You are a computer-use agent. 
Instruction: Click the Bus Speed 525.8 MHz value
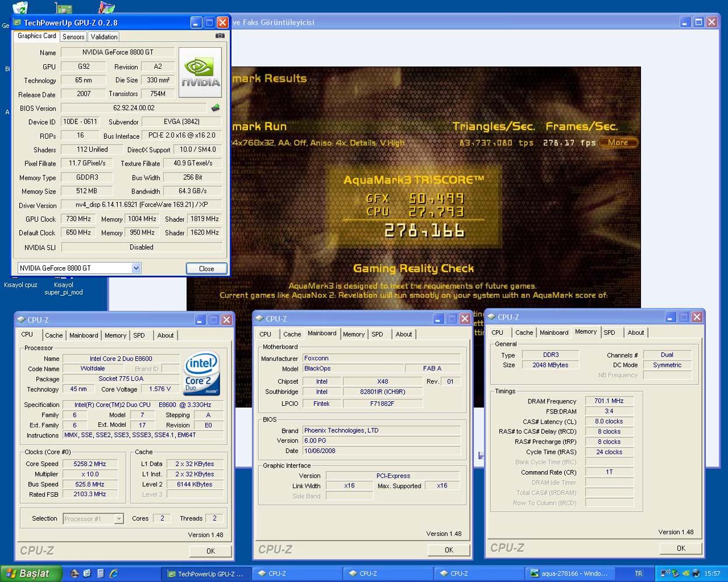(90, 484)
